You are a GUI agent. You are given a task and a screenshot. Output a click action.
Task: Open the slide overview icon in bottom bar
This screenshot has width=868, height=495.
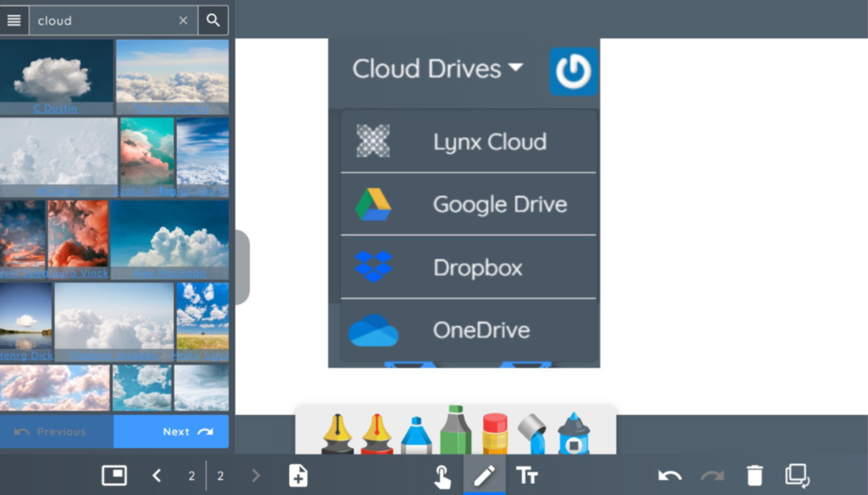pyautogui.click(x=114, y=475)
